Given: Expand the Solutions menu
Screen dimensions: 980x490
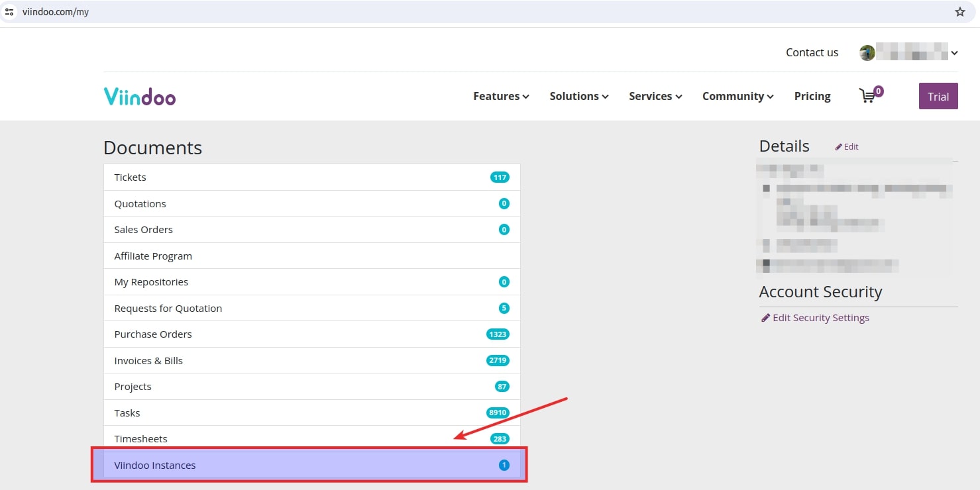Looking at the screenshot, I should coord(579,96).
